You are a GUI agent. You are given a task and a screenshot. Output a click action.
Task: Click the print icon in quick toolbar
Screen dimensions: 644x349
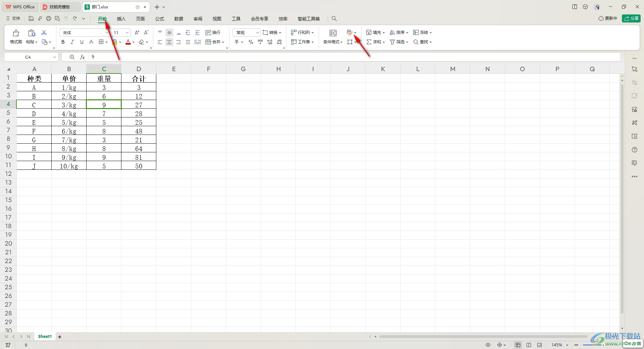49,18
